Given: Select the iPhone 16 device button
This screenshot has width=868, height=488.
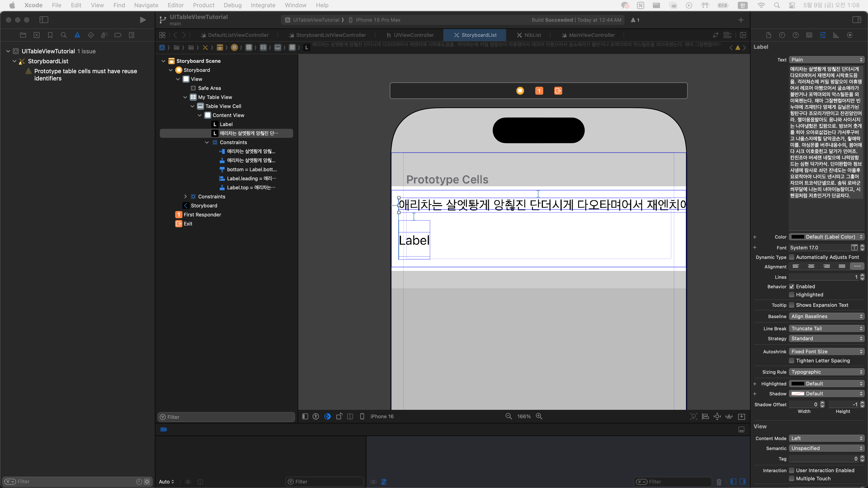Looking at the screenshot, I should tap(376, 416).
